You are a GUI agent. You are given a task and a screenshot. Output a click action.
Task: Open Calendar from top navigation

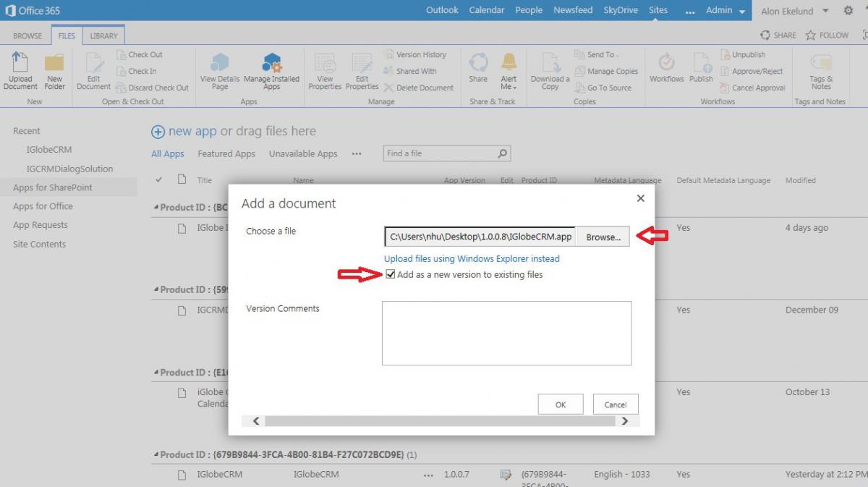487,10
